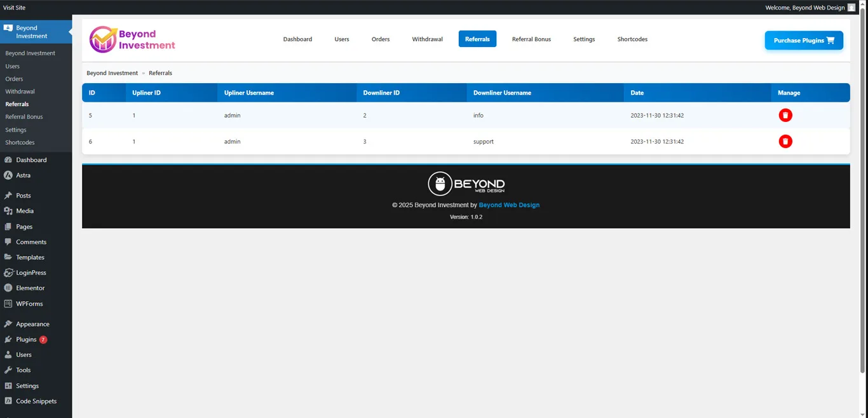The height and width of the screenshot is (418, 868).
Task: Open the Dashboard tab in the plugin header
Action: (x=297, y=39)
